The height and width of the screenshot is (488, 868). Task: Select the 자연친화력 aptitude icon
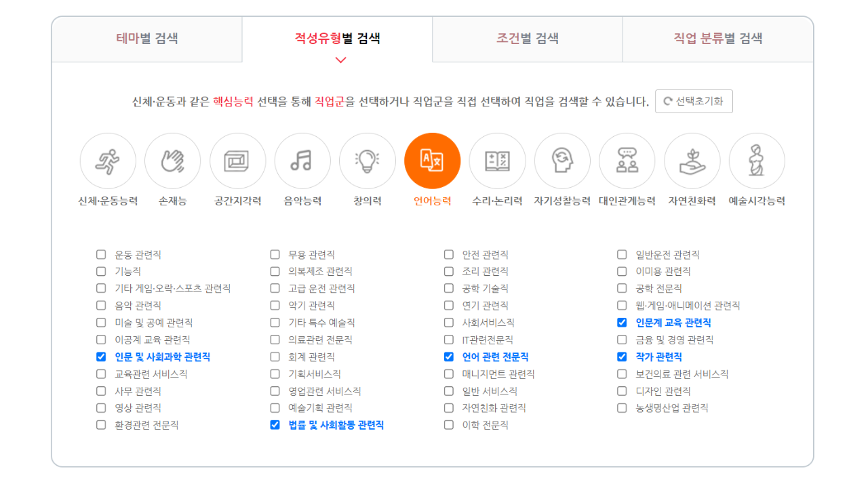692,161
